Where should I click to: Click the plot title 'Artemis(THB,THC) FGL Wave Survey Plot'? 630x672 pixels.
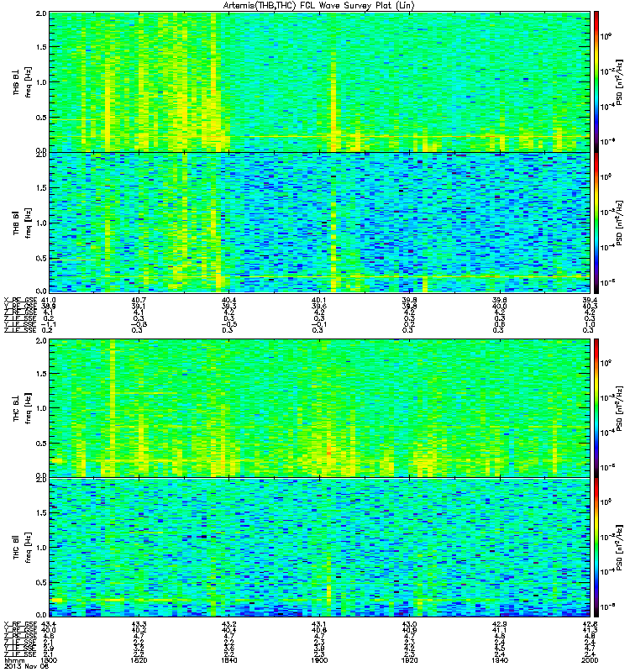(319, 6)
